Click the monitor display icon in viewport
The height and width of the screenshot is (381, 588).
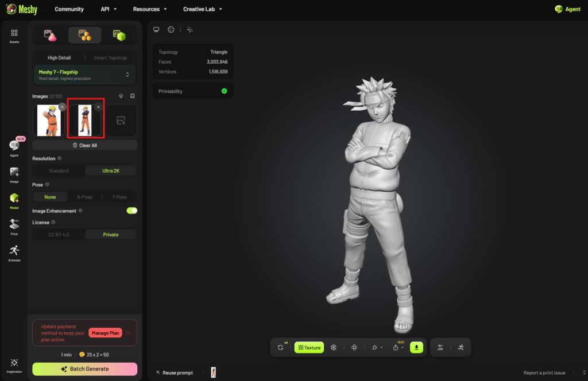pyautogui.click(x=156, y=30)
